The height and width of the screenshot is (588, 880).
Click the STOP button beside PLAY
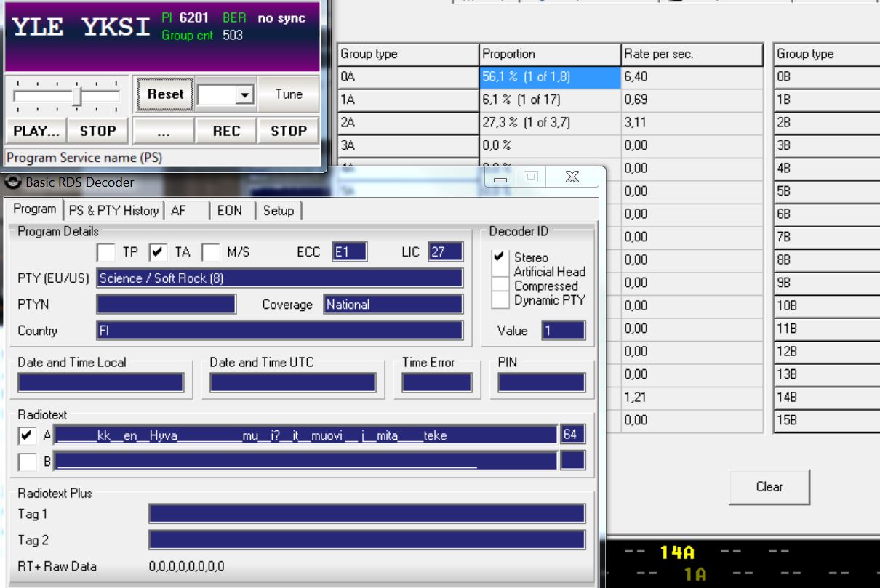pos(97,131)
